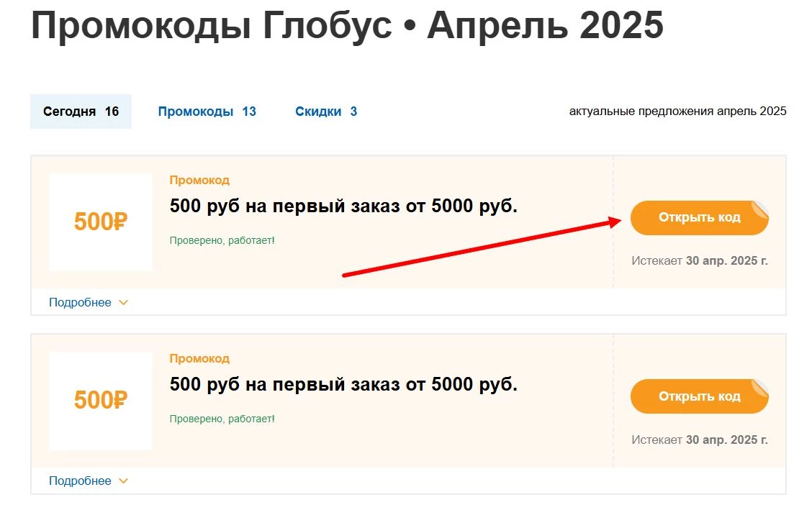Screen dimensions: 812x505
Task: Click the page title Промокоды Глобус
Action: [209, 26]
